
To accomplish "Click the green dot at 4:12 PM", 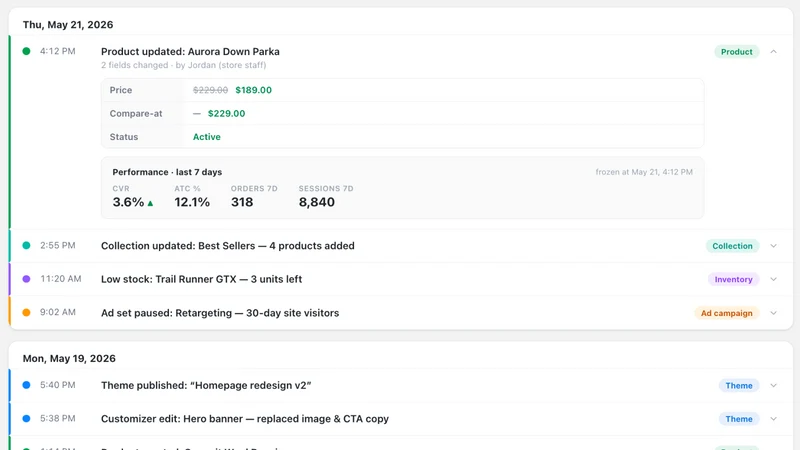I will coord(27,51).
